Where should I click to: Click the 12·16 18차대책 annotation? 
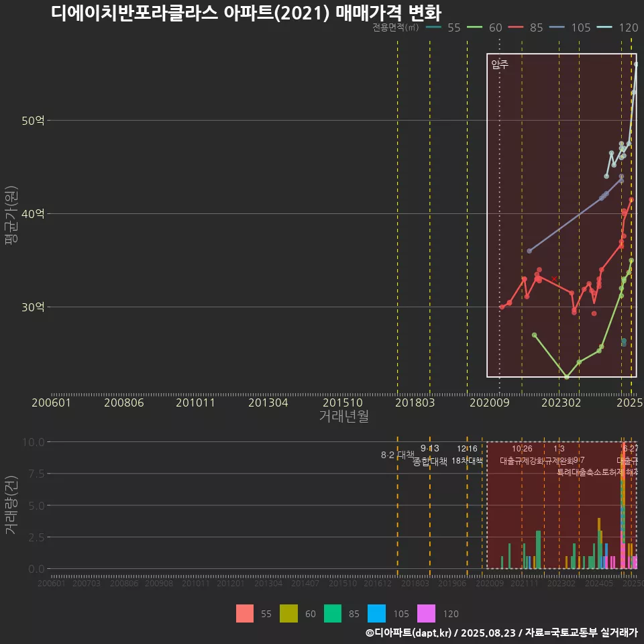467,455
